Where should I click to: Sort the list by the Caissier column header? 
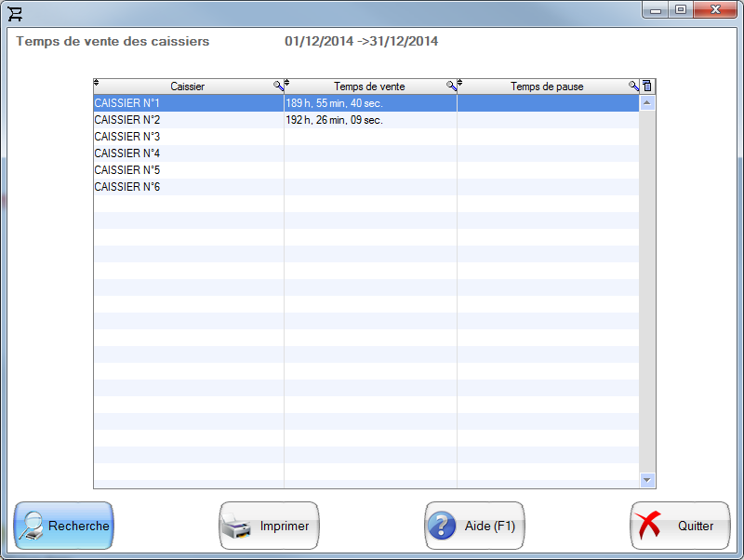coord(186,86)
